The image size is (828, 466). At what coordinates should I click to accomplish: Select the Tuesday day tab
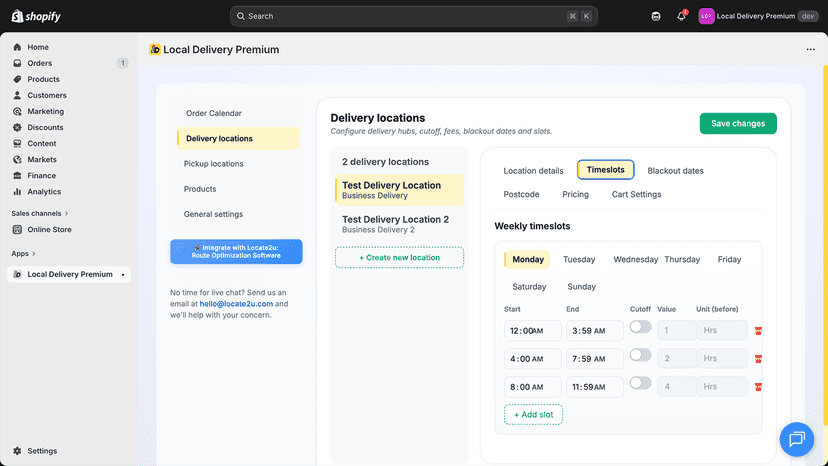coord(579,259)
